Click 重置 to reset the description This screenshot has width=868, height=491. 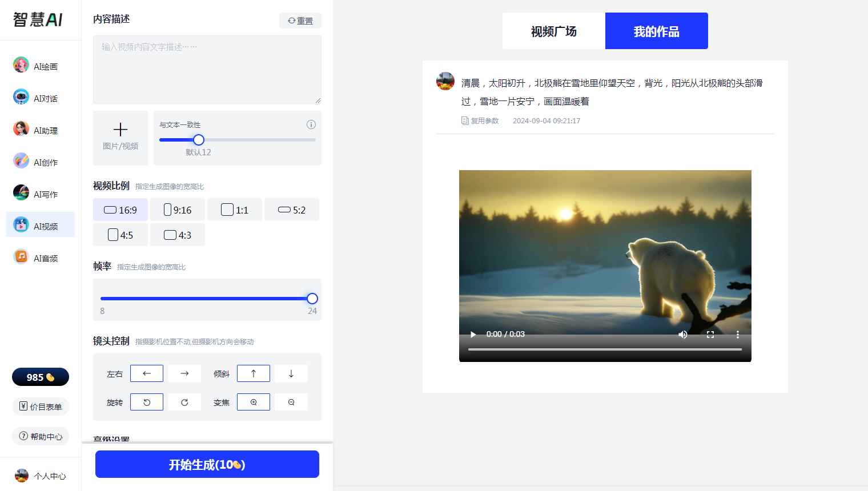(x=300, y=20)
